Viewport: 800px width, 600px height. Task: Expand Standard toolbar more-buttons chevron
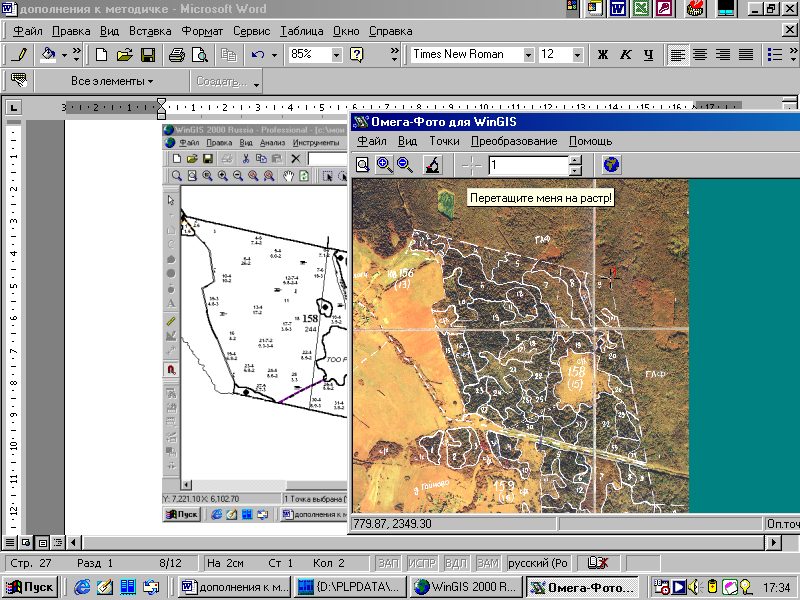coord(394,55)
